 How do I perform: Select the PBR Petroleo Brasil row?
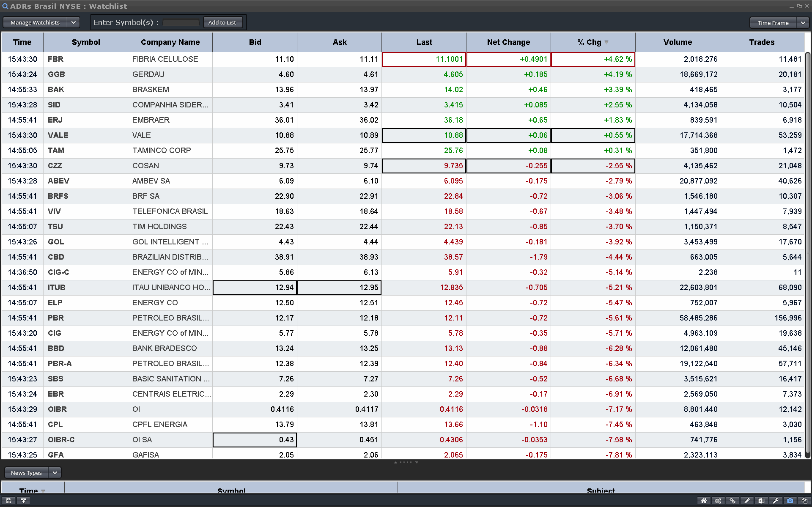169,318
